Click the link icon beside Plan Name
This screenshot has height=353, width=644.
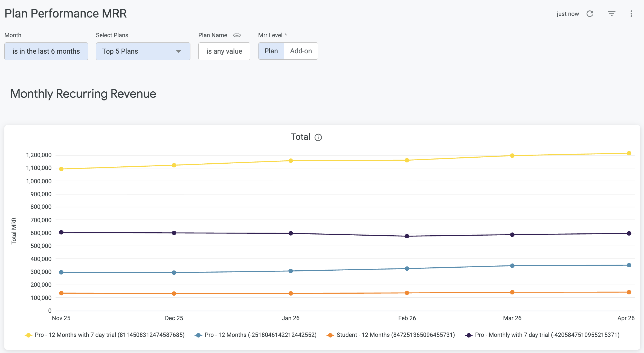(x=237, y=35)
